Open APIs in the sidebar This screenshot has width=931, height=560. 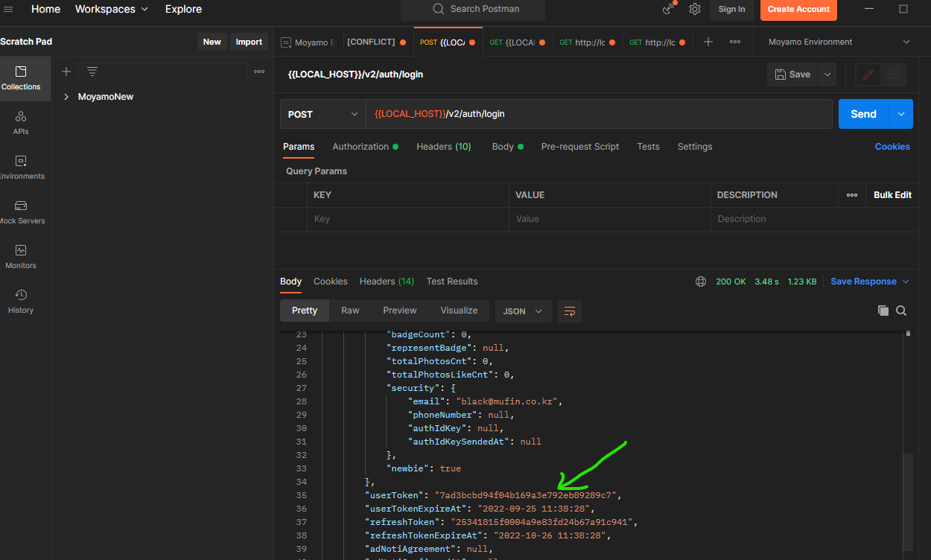(21, 123)
